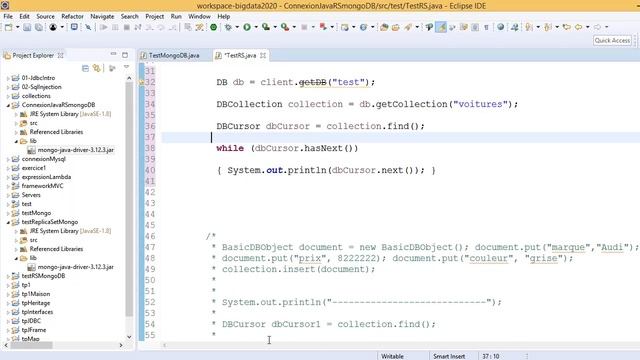Click the globe web browser icon
Image resolution: width=640 pixels, height=360 pixels.
[x=500, y=27]
